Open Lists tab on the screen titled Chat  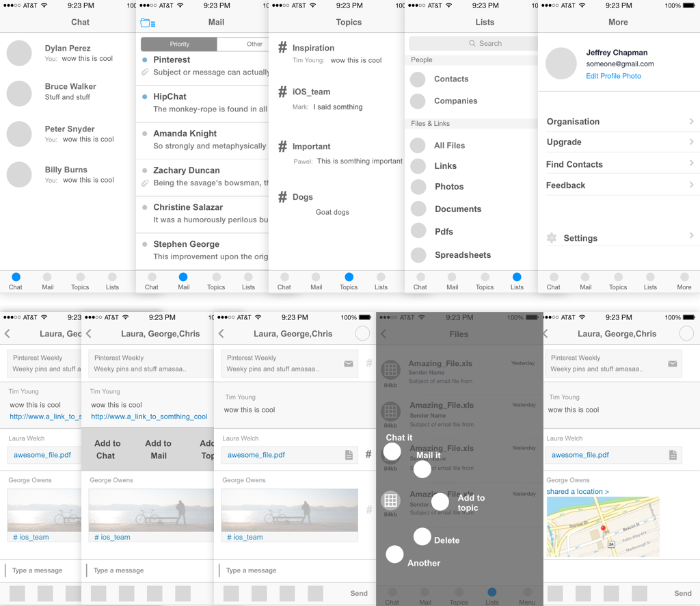click(x=112, y=281)
